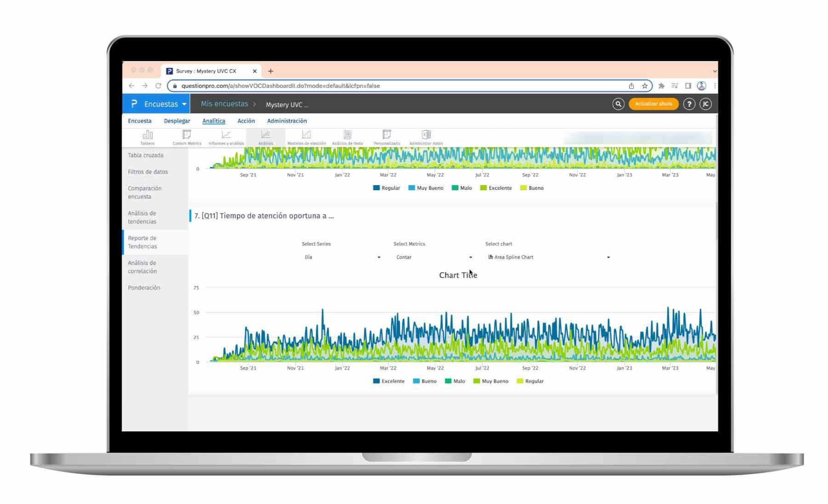
Task: Open the Desplegar menu tab
Action: tap(177, 121)
